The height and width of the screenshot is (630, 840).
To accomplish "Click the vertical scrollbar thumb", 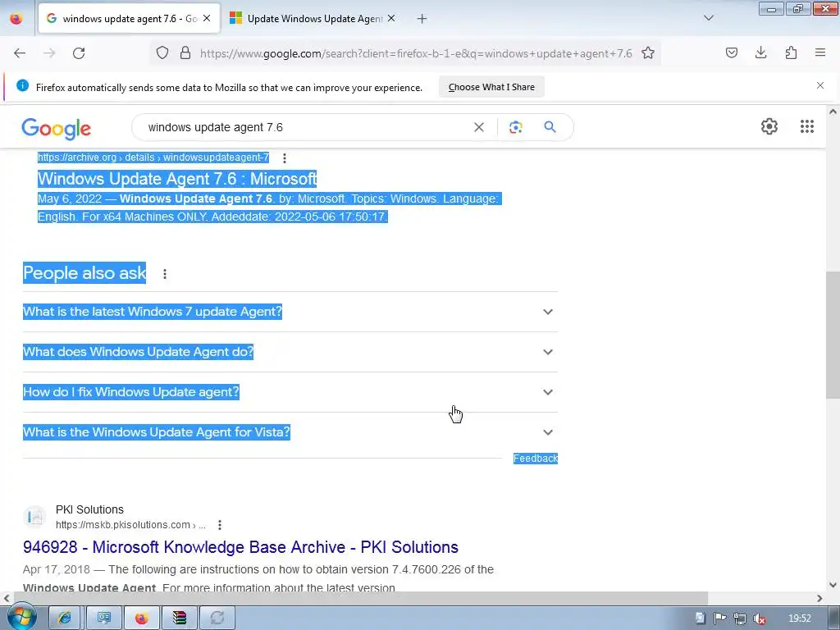I will (833, 335).
